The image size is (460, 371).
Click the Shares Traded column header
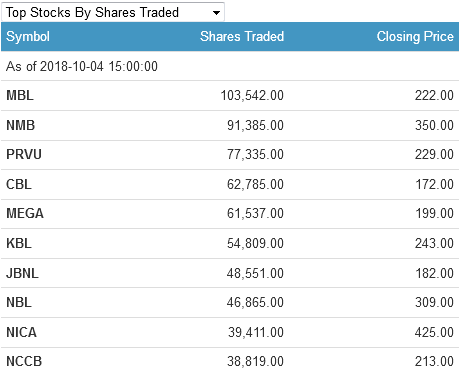point(242,36)
